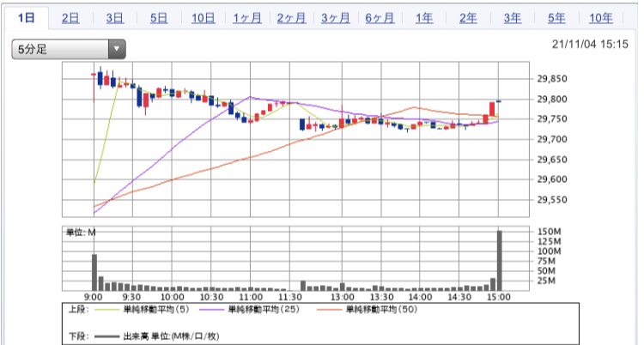Switch to the 1年 range tab

(x=424, y=18)
